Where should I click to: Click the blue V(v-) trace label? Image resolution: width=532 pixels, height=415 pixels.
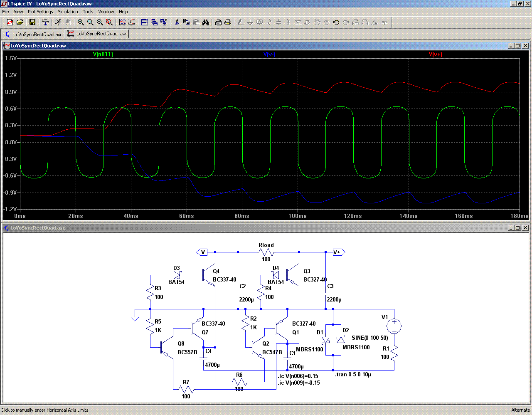point(269,54)
